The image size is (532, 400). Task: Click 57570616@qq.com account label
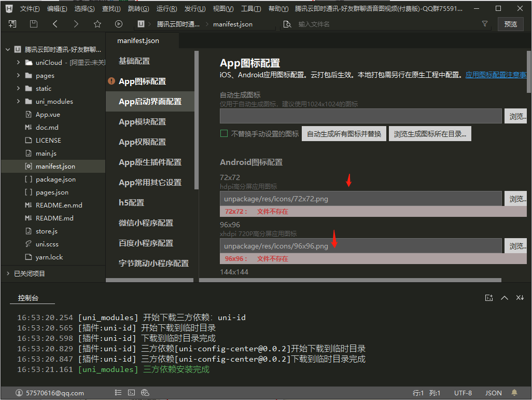(x=55, y=393)
